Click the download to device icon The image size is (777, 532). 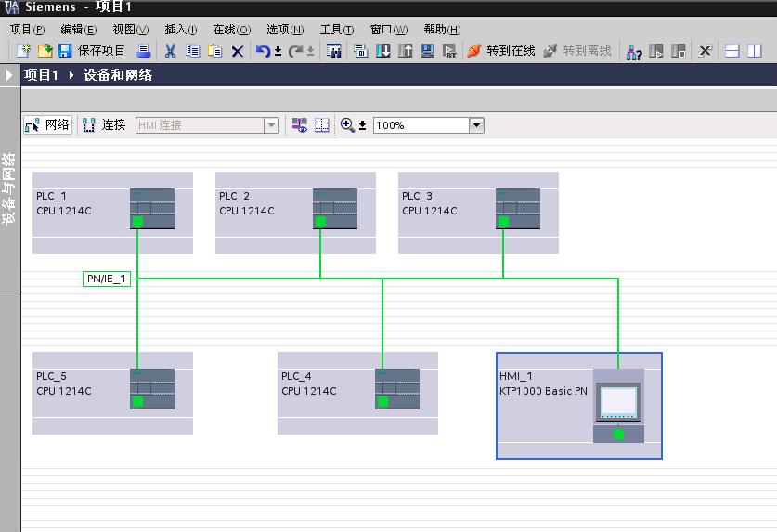click(x=383, y=50)
